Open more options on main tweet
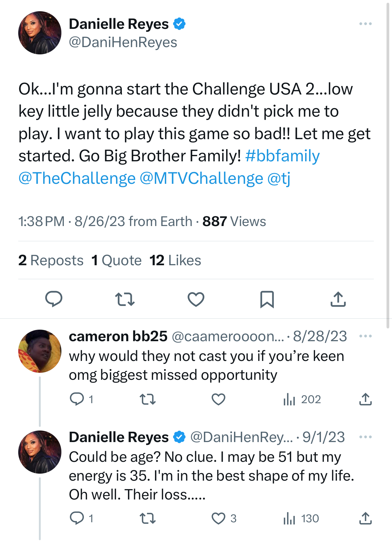Image resolution: width=392 pixels, height=549 pixels. click(x=365, y=24)
